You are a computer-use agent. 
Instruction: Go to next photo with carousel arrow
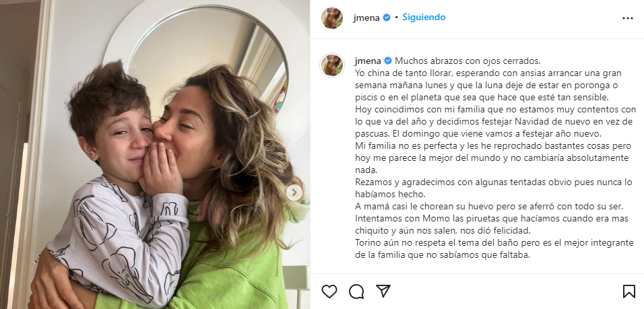[x=294, y=193]
